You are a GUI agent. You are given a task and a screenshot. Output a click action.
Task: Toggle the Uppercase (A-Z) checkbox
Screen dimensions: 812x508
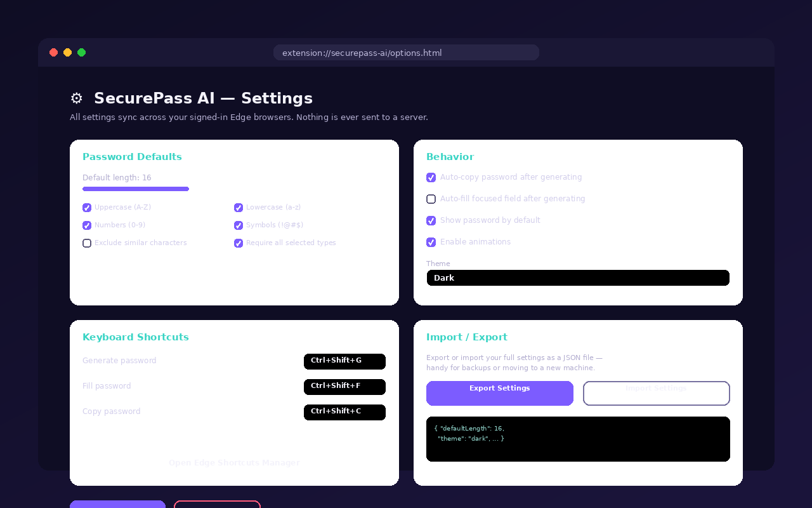pos(87,208)
